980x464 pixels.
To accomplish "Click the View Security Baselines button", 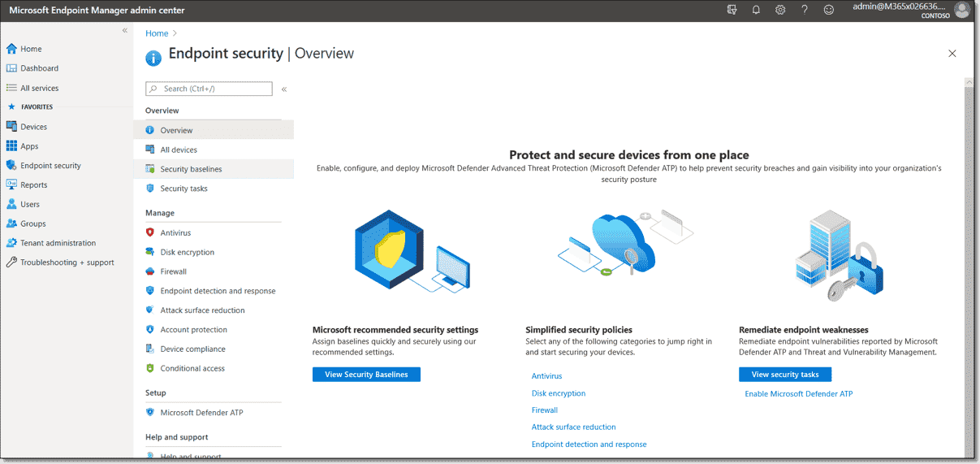I will (366, 375).
